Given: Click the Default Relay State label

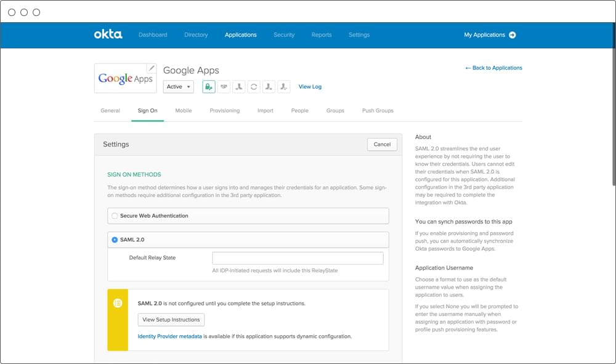Looking at the screenshot, I should 152,258.
